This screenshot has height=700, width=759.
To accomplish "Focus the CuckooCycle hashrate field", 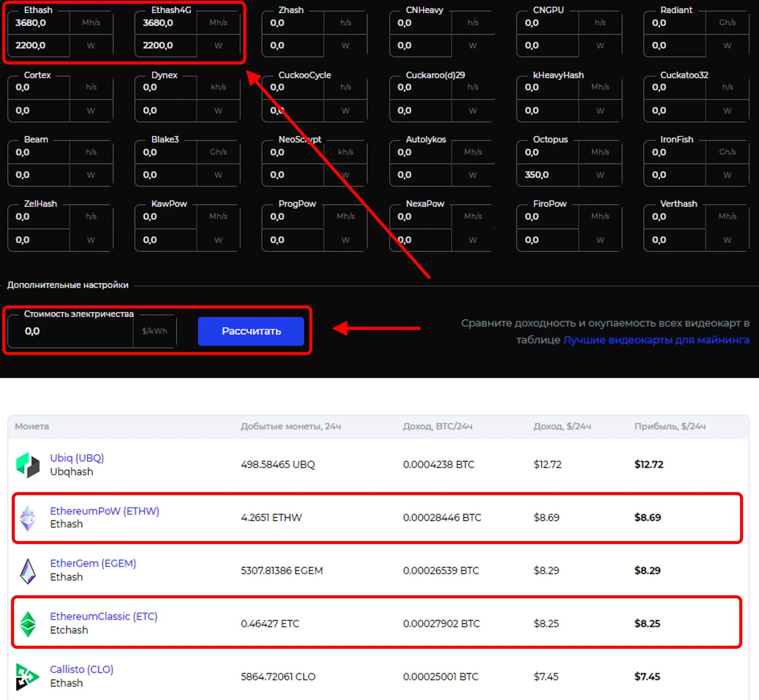I will (293, 88).
